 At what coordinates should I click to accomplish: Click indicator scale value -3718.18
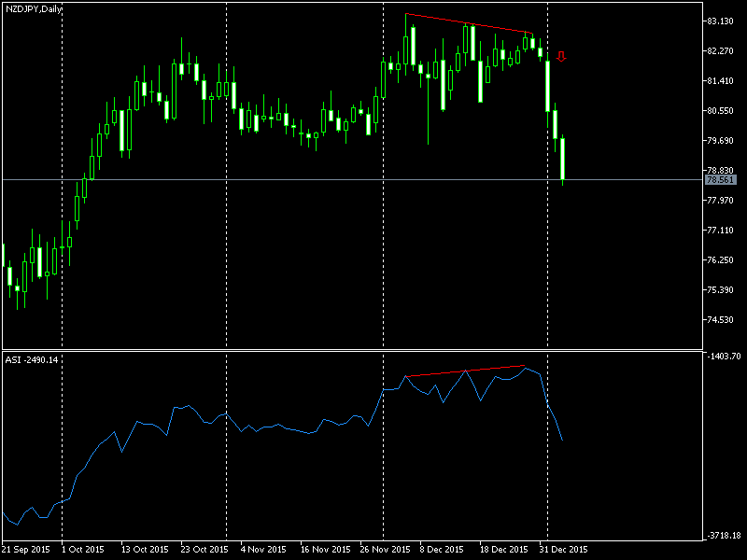point(725,536)
